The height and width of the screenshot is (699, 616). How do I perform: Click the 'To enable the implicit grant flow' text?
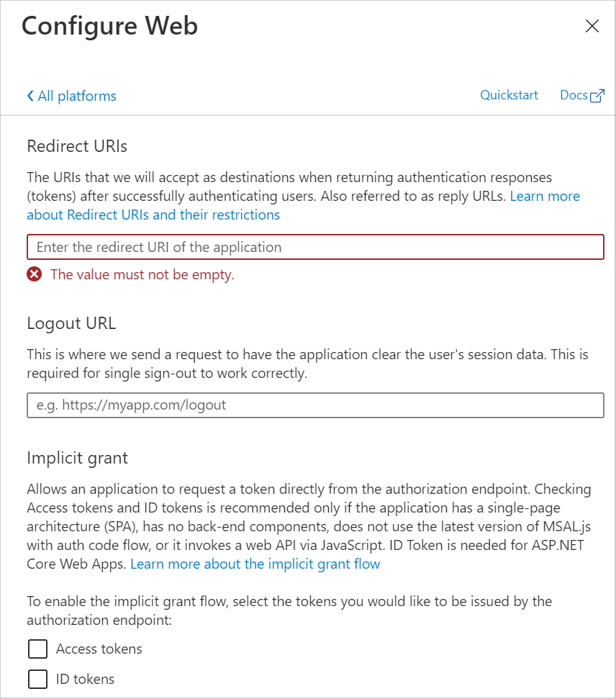[289, 610]
